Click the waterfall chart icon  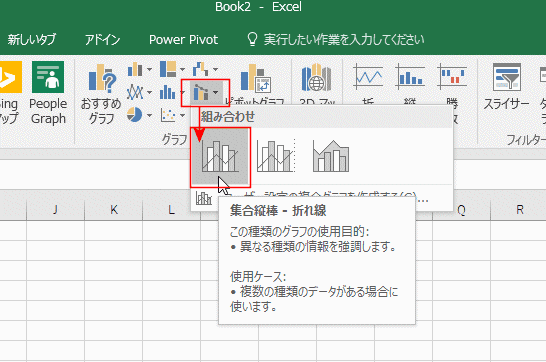(x=201, y=69)
